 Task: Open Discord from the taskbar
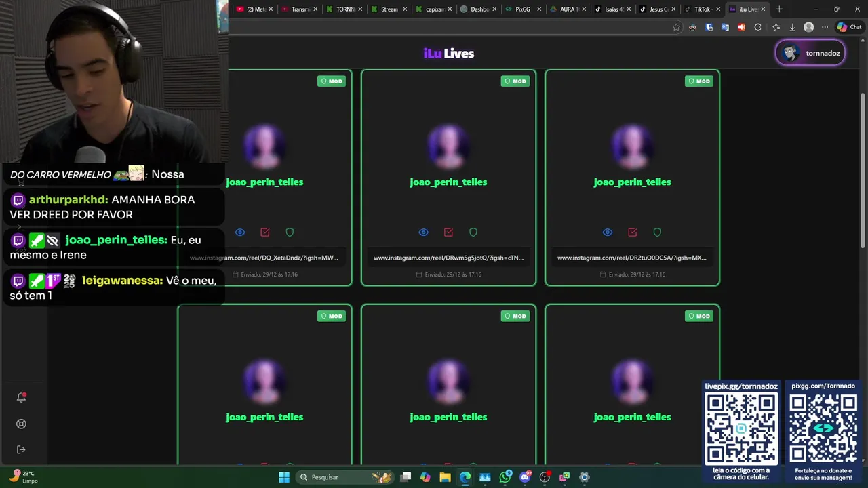(x=525, y=477)
